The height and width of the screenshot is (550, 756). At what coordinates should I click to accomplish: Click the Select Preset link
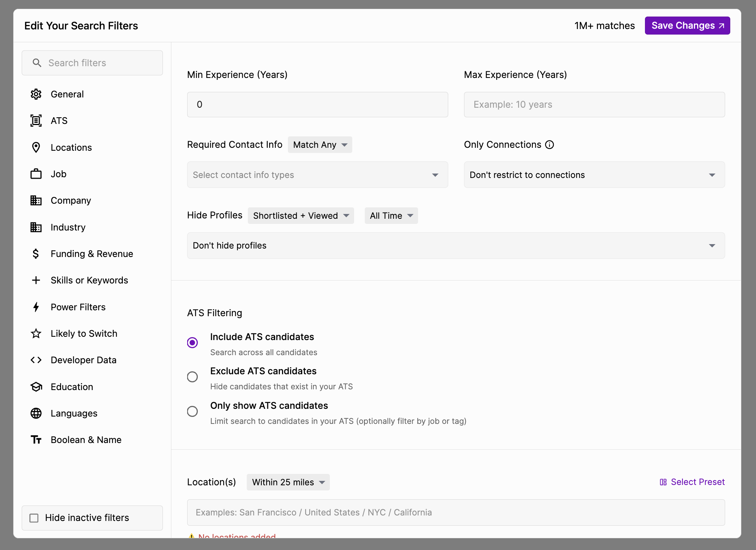[692, 482]
